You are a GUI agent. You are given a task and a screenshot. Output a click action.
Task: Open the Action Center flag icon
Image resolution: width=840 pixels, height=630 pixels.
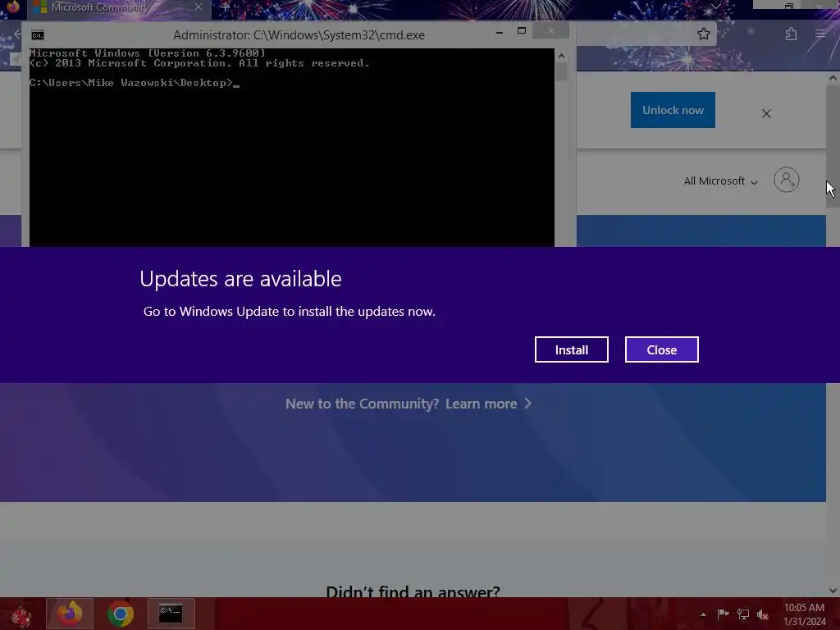point(723,614)
